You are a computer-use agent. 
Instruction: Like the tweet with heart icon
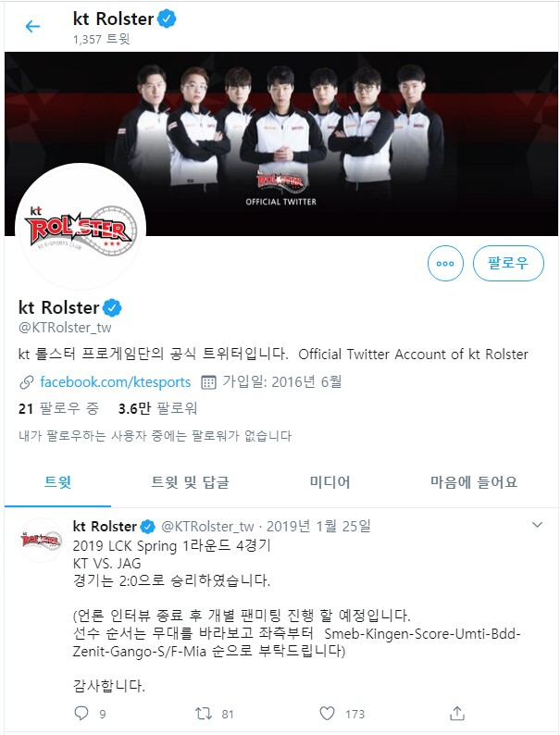(327, 714)
